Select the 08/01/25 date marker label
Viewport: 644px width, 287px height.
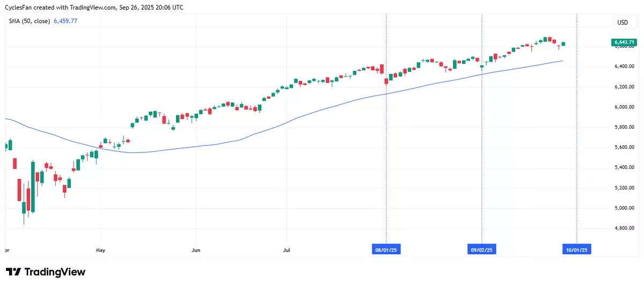[x=386, y=249]
